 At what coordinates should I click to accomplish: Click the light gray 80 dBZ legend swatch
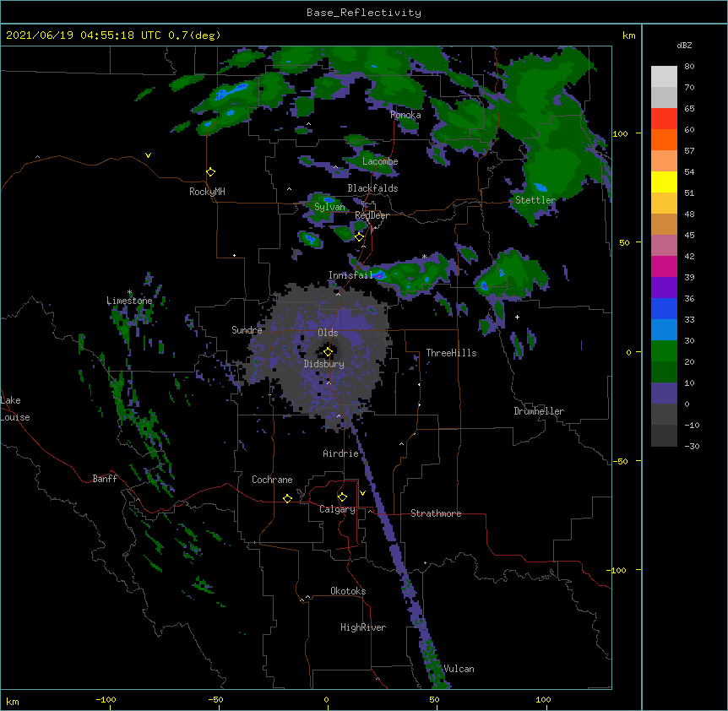pos(664,77)
